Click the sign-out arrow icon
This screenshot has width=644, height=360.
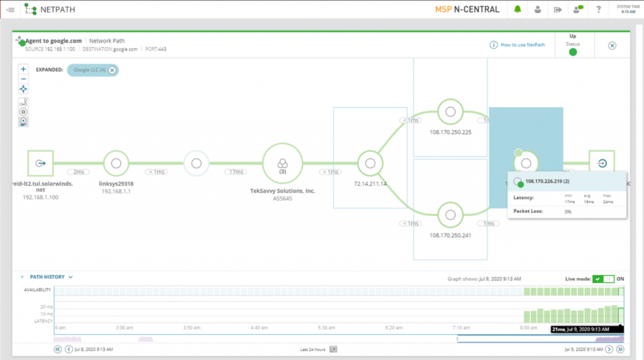pyautogui.click(x=558, y=10)
